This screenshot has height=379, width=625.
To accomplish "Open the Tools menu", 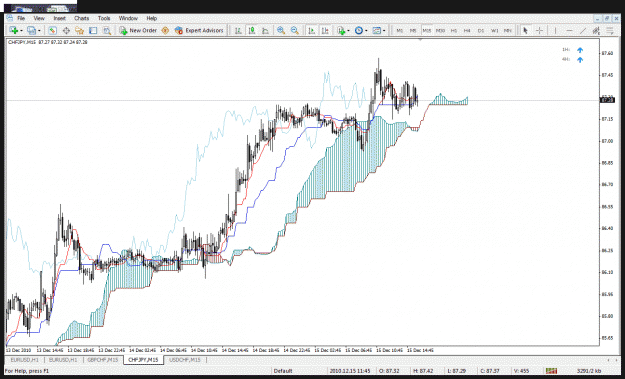I will click(x=104, y=18).
